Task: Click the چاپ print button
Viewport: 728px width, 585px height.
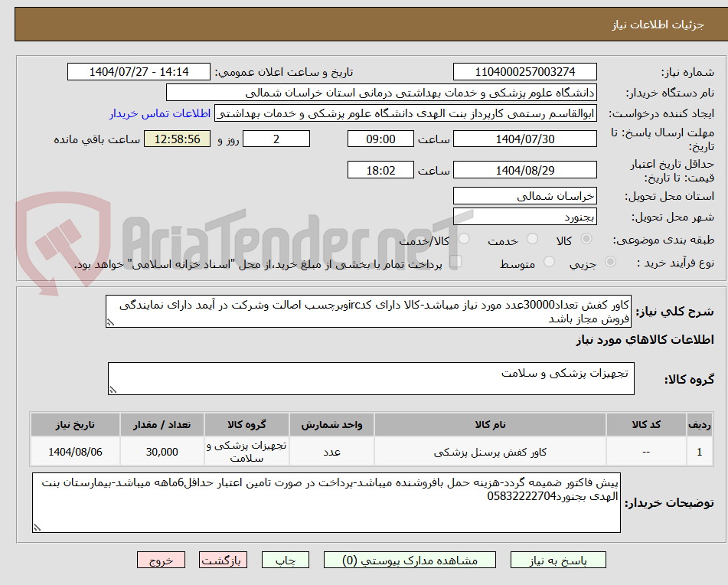Action: (285, 560)
